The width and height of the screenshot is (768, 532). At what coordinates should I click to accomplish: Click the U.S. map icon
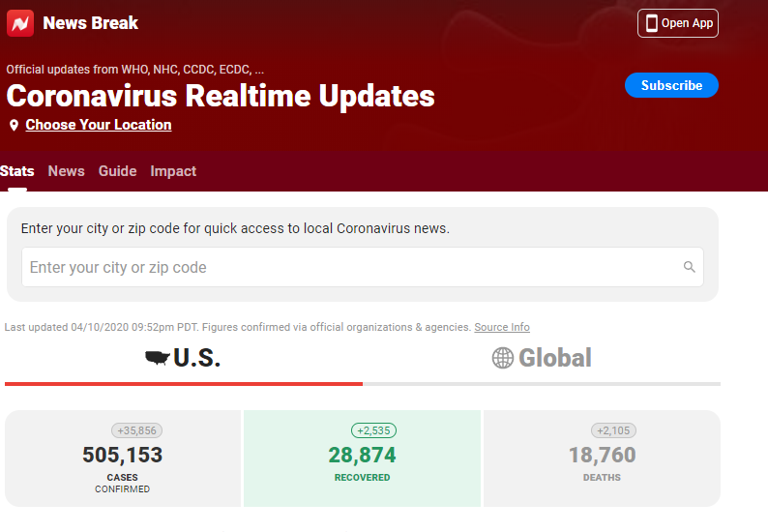point(157,359)
